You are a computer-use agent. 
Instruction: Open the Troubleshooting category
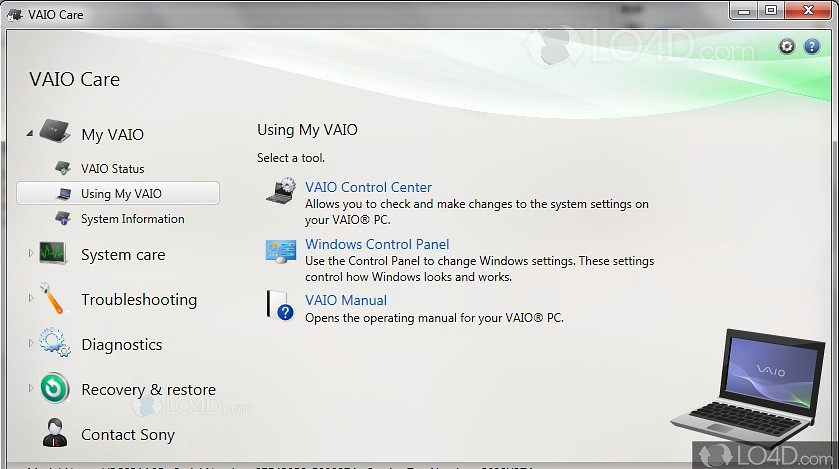(x=139, y=299)
